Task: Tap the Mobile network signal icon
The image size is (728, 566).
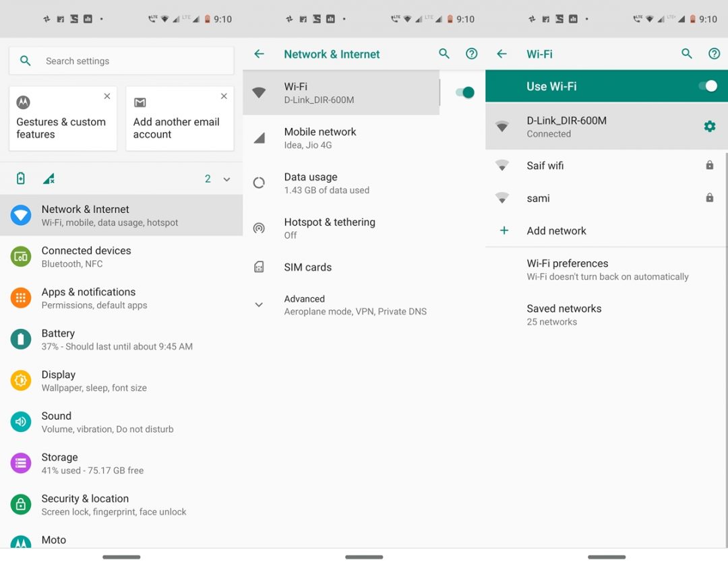Action: pyautogui.click(x=259, y=137)
